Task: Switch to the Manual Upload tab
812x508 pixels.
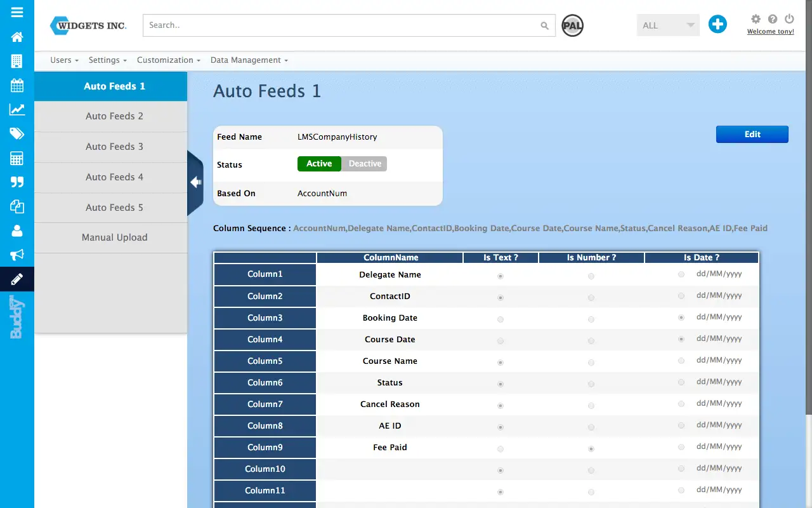Action: tap(114, 237)
